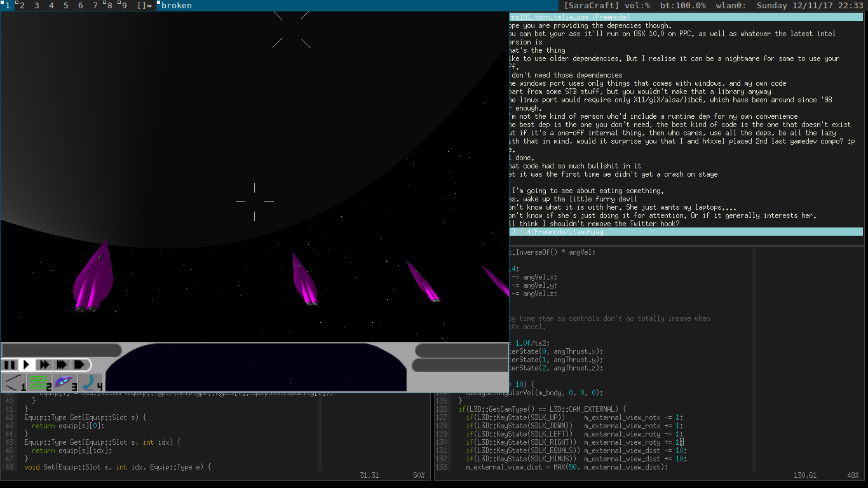Pause the game simulation
Screen dimensions: 868x488
click(x=10, y=365)
